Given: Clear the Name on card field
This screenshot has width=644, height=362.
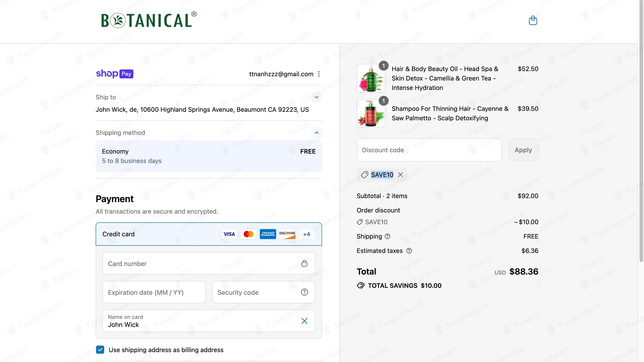Looking at the screenshot, I should pos(304,321).
